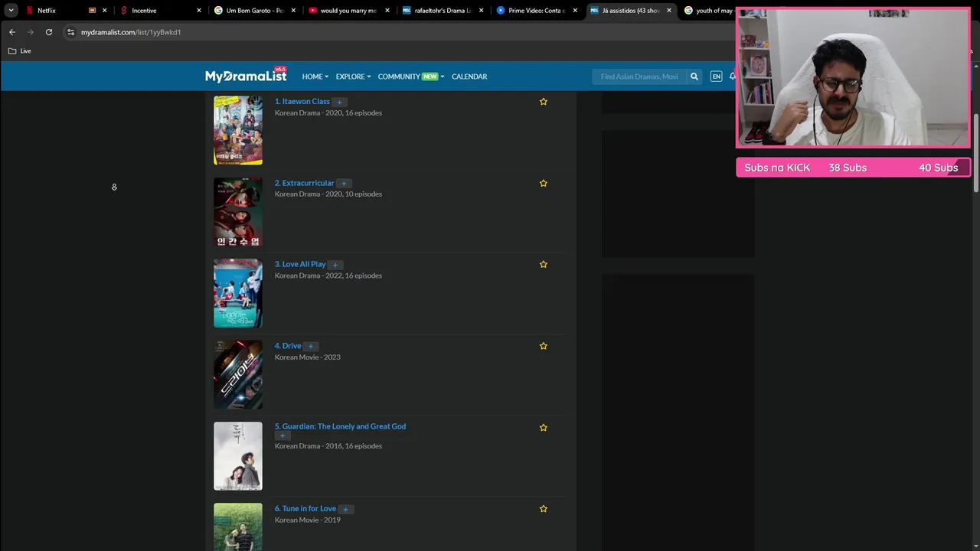Open the Extracurricular title link

tap(305, 183)
